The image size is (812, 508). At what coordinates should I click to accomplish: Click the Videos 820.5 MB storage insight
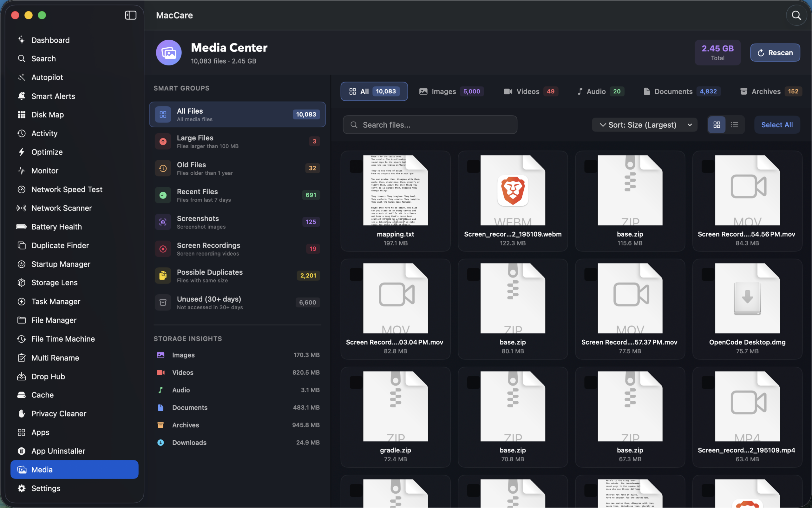pos(237,372)
